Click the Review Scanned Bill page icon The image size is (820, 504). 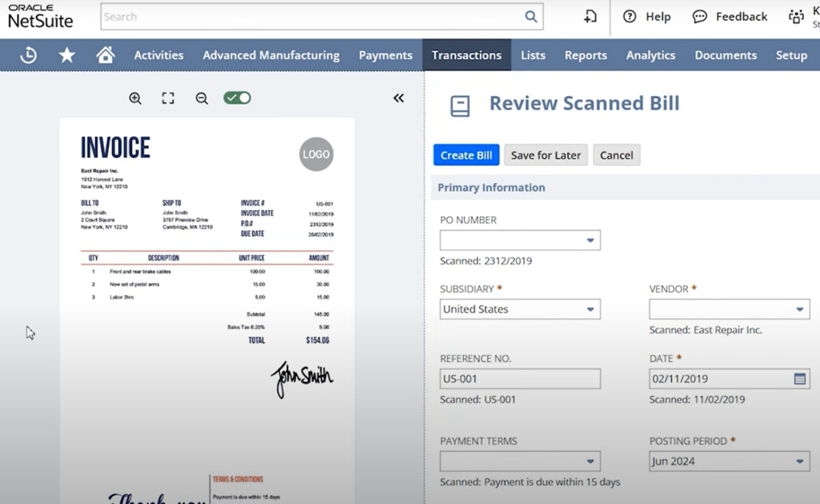(x=460, y=106)
